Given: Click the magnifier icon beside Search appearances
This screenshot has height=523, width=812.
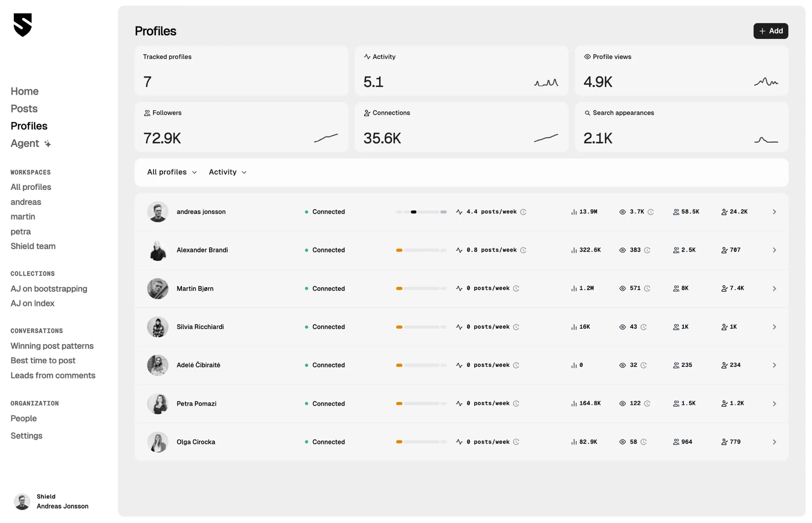Looking at the screenshot, I should click(x=587, y=113).
